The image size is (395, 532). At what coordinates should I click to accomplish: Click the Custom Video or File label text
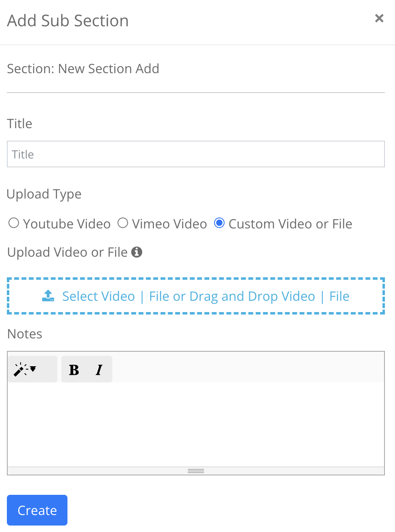(x=290, y=224)
